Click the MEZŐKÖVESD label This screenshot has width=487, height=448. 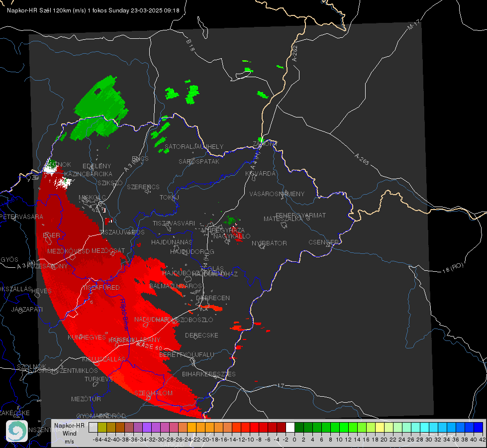[68, 251]
